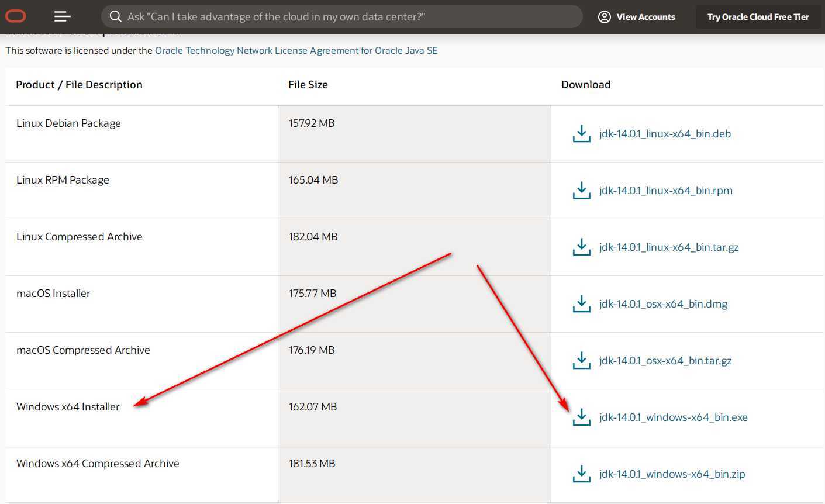The image size is (825, 504).
Task: Select Linux RPM Package row label
Action: (63, 180)
